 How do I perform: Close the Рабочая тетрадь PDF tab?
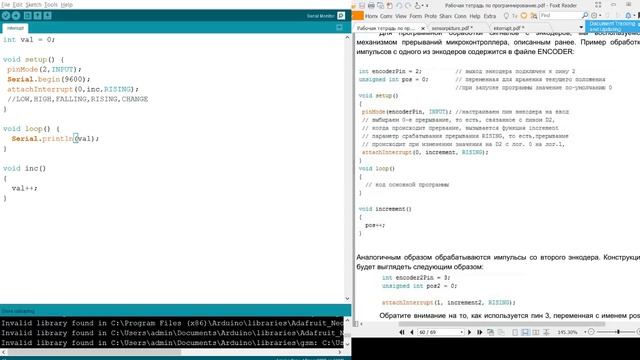423,29
